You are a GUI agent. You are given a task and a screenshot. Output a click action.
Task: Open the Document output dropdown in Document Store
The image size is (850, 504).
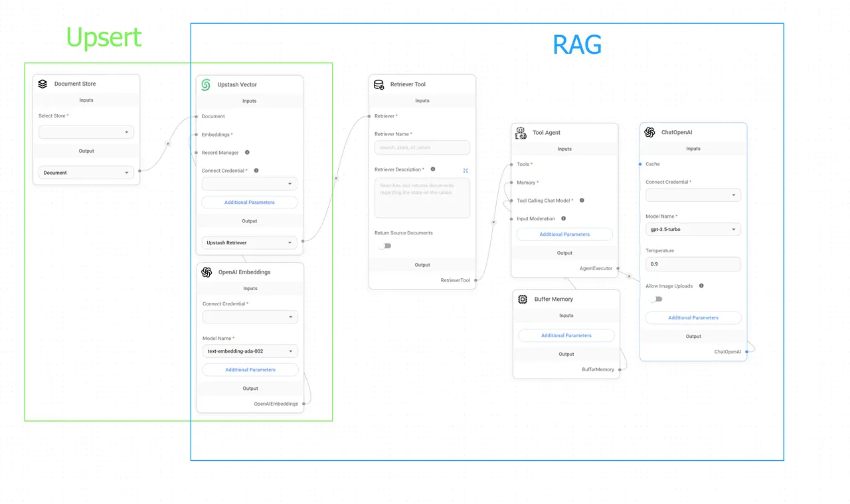pyautogui.click(x=86, y=173)
